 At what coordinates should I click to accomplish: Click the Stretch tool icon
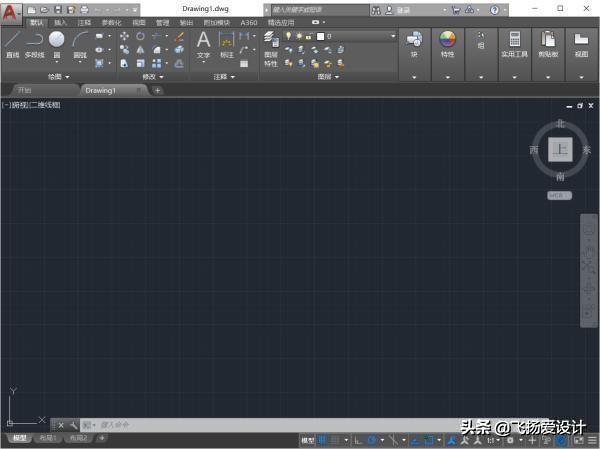tap(124, 64)
